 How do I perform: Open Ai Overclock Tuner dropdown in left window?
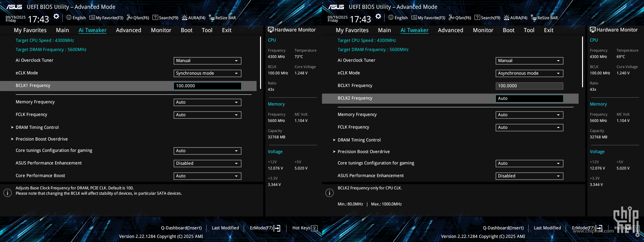[x=208, y=60]
